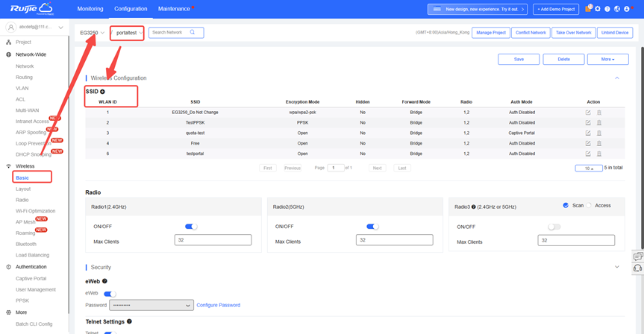The image size is (644, 334).
Task: Open the Maintenance top menu
Action: click(x=174, y=9)
